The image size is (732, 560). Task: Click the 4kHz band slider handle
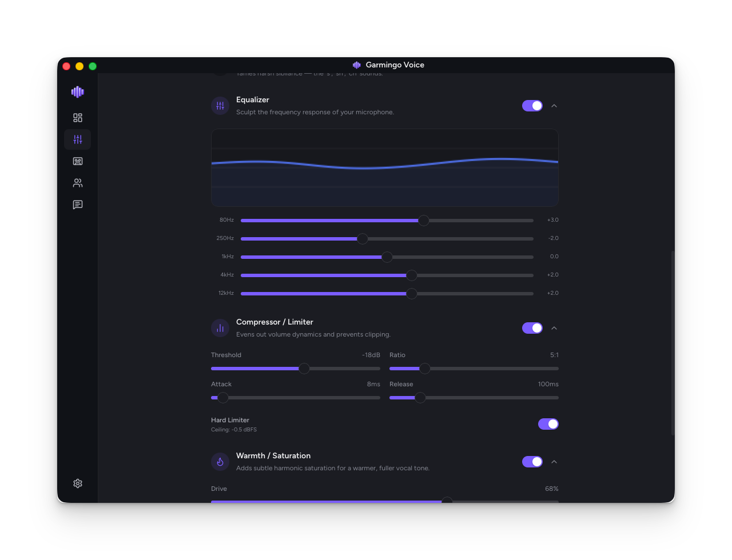coord(412,275)
